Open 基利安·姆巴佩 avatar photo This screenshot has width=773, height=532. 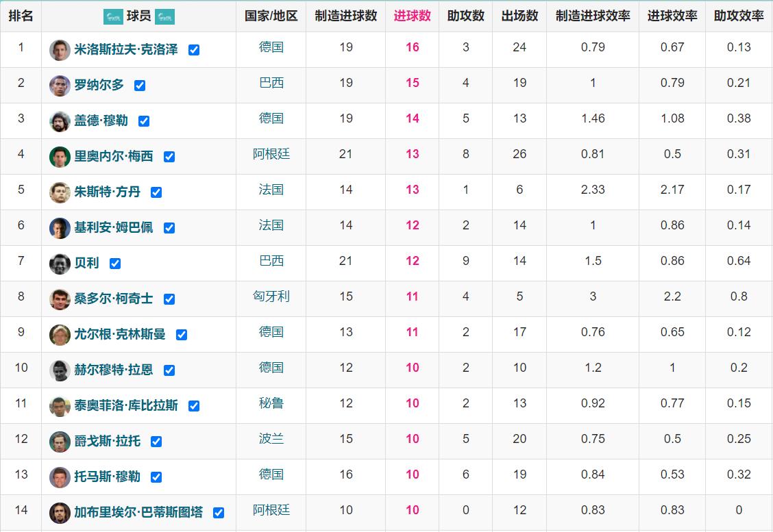pos(60,228)
